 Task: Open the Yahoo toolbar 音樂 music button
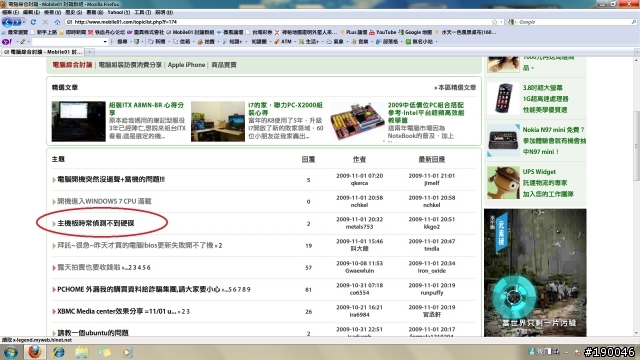tap(360, 42)
